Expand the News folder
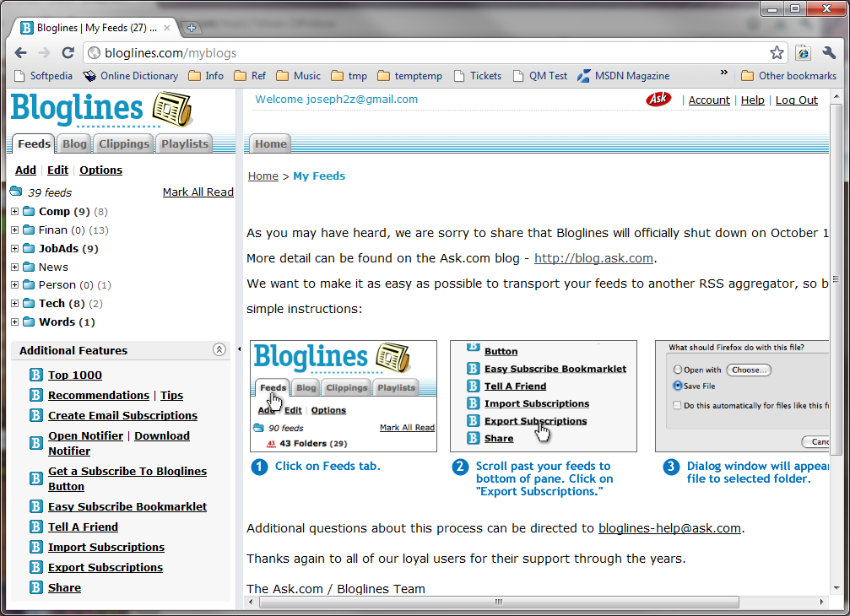850x616 pixels. click(14, 267)
